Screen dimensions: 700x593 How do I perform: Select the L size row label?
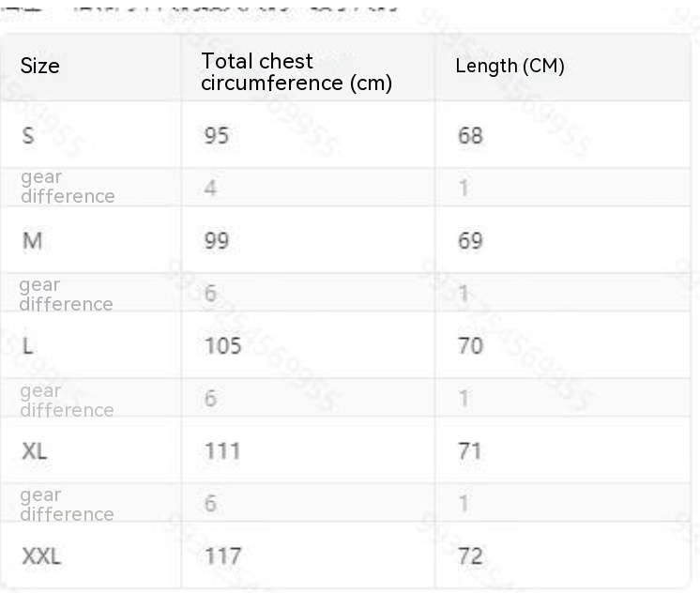pyautogui.click(x=27, y=346)
